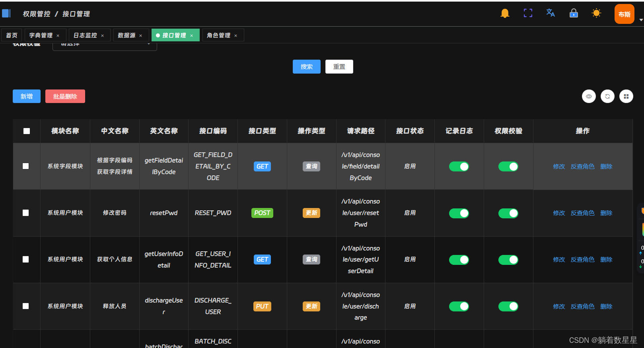Viewport: 644px width, 348px height.
Task: Click 反查角色 for the resetPwd row
Action: click(x=583, y=213)
